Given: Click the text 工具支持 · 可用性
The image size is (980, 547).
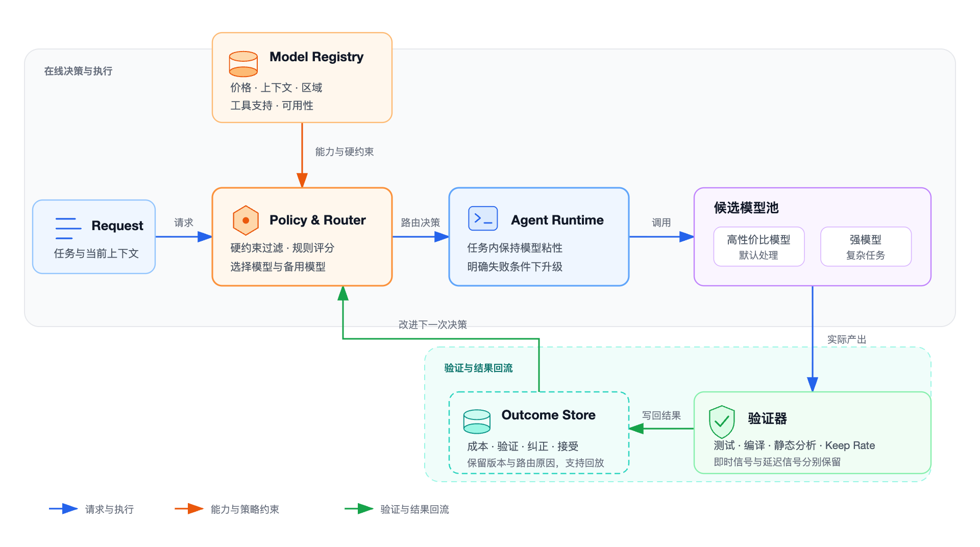Looking at the screenshot, I should click(272, 106).
